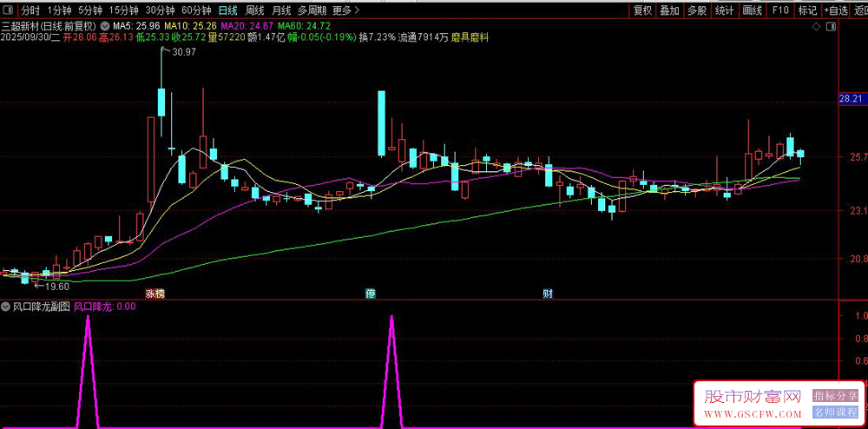Click the 标记 mark button

point(806,10)
